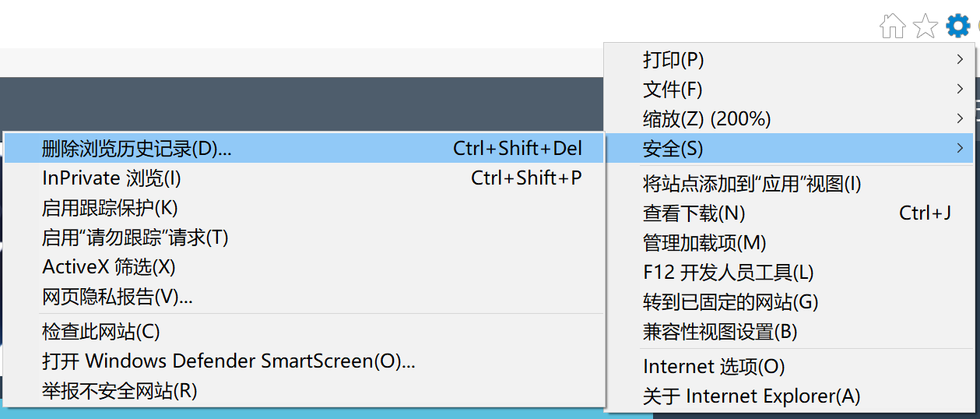Click the Tools gear icon
The height and width of the screenshot is (419, 980).
click(957, 26)
